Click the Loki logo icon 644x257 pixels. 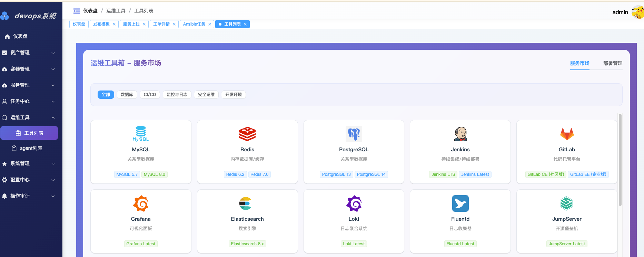[x=354, y=203]
